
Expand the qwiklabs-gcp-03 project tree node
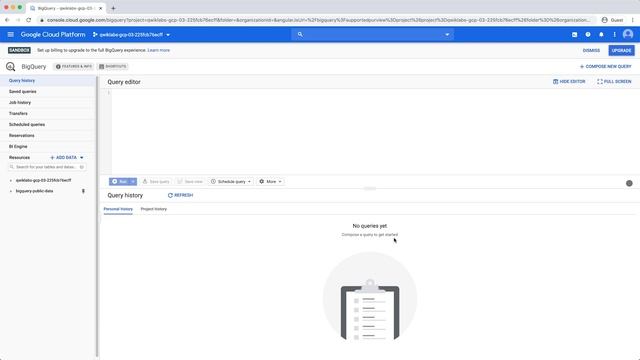(11, 180)
